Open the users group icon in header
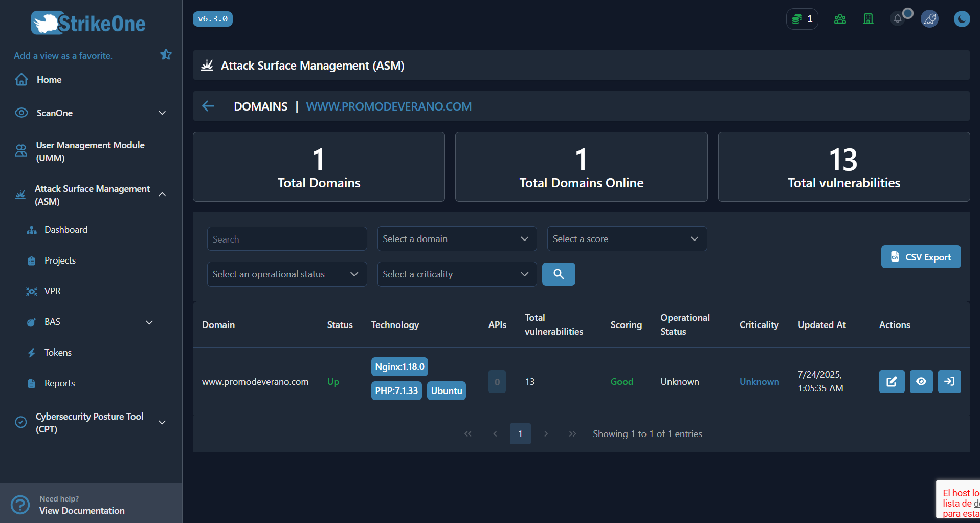Image resolution: width=980 pixels, height=523 pixels. coord(840,19)
